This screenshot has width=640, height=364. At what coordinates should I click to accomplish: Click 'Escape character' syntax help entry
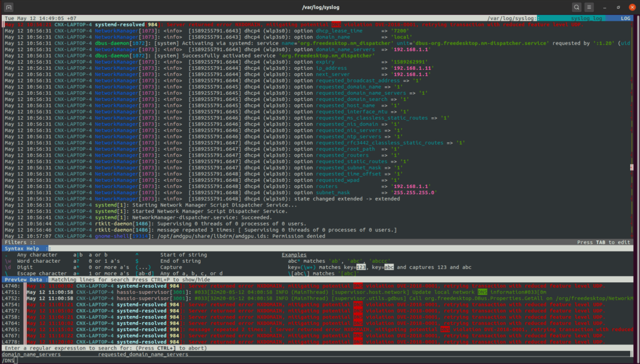(42, 273)
